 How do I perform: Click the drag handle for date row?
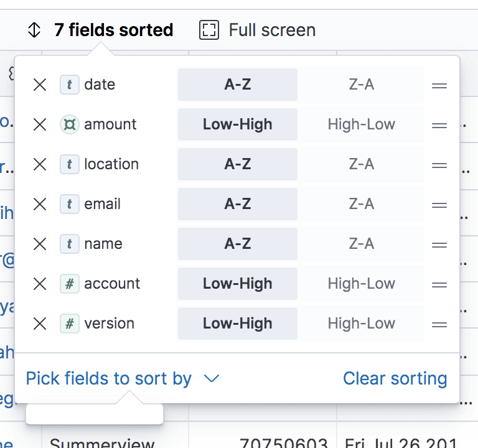(439, 85)
